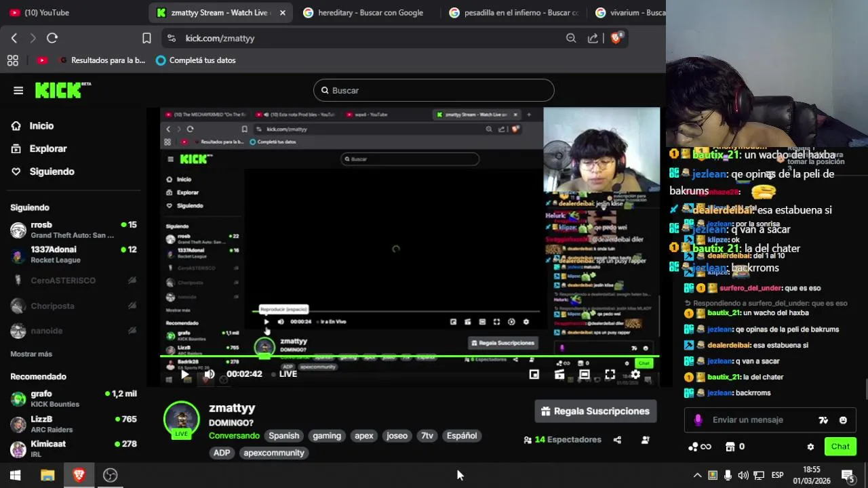Click Regala Suscripciones button
The height and width of the screenshot is (488, 868).
pos(596,411)
